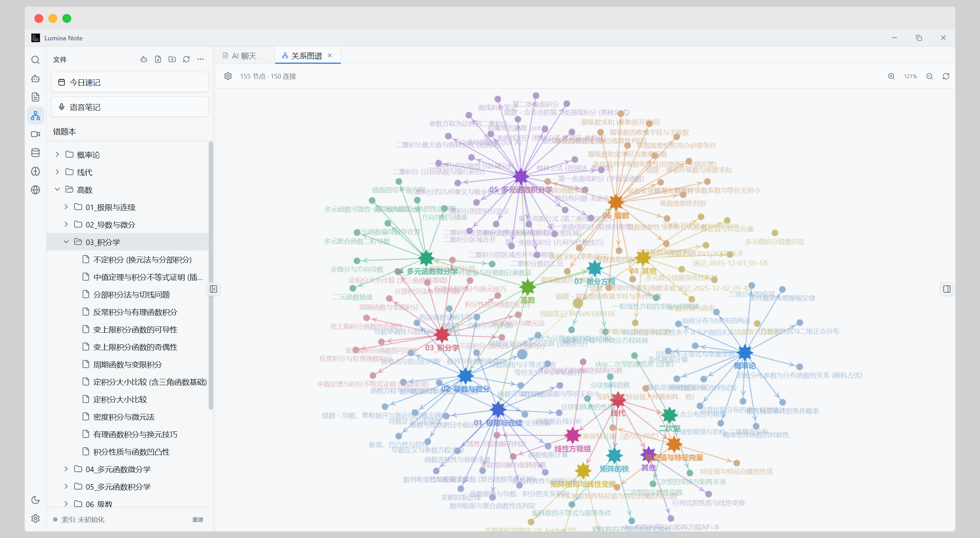Open the video notes icon in the sidebar
The width and height of the screenshot is (980, 538).
tap(35, 134)
